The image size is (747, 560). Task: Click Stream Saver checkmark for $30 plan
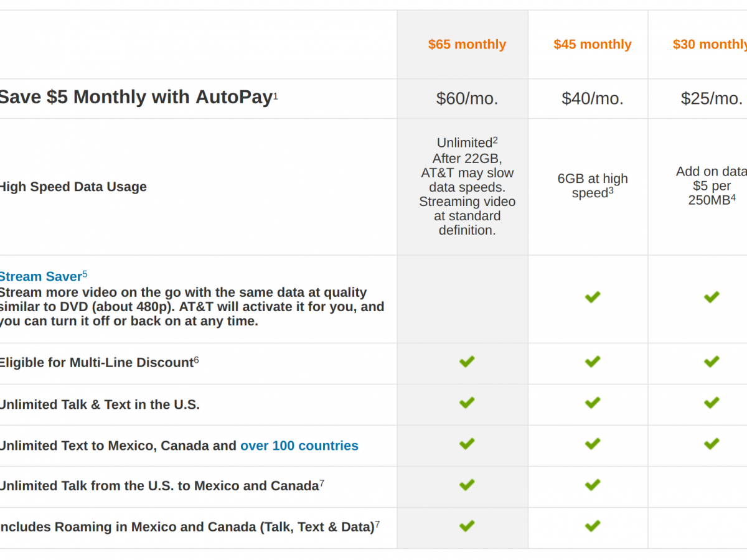[x=712, y=297]
